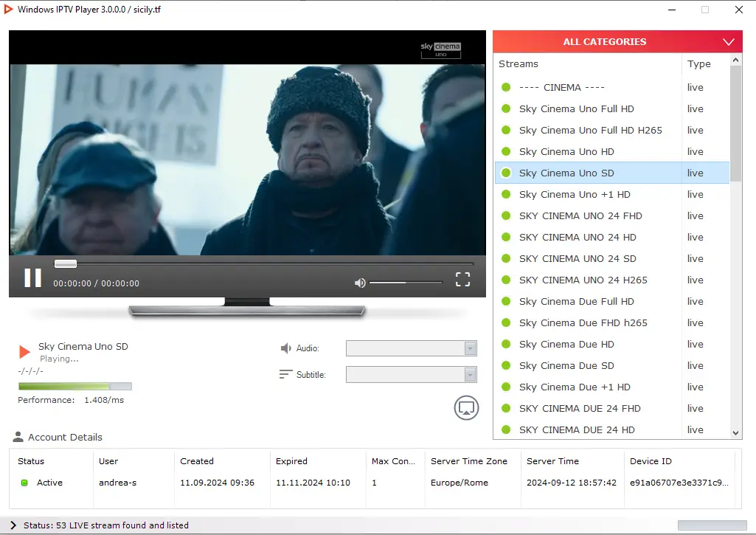The height and width of the screenshot is (535, 756).
Task: Click the created date 11.09.2024 09:36
Action: pyautogui.click(x=217, y=483)
